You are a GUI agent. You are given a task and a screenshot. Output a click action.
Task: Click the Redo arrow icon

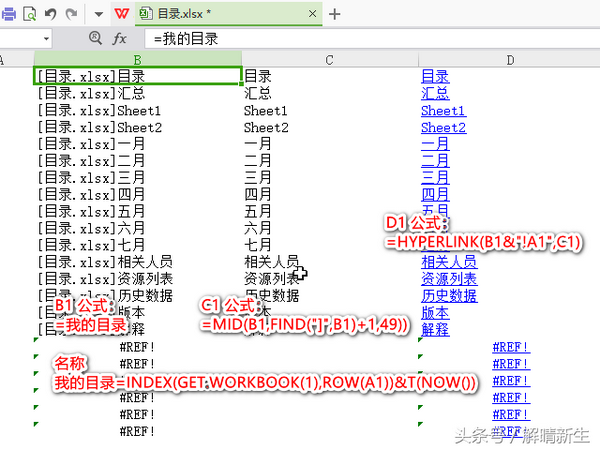coord(71,14)
